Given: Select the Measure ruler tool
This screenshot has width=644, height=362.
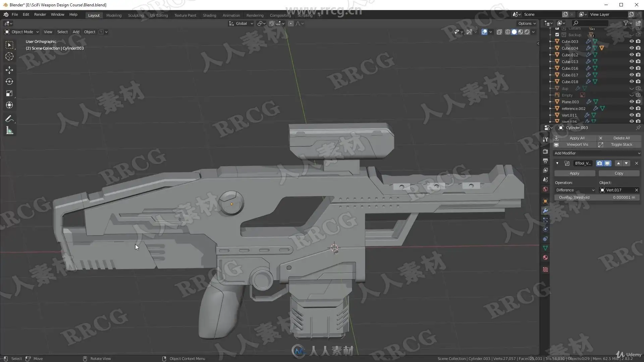Looking at the screenshot, I should (9, 131).
